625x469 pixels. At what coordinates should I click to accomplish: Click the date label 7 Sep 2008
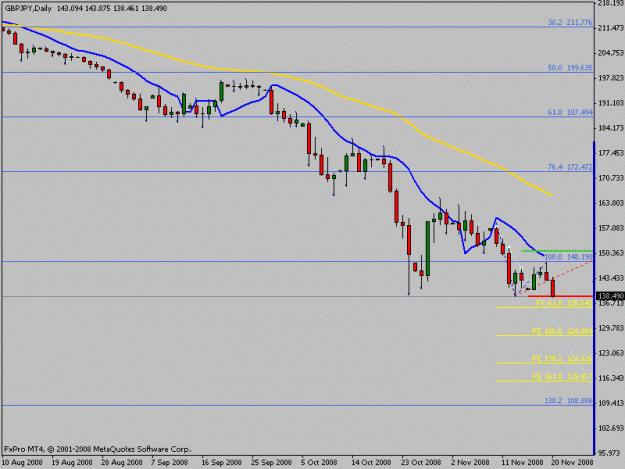click(x=169, y=462)
